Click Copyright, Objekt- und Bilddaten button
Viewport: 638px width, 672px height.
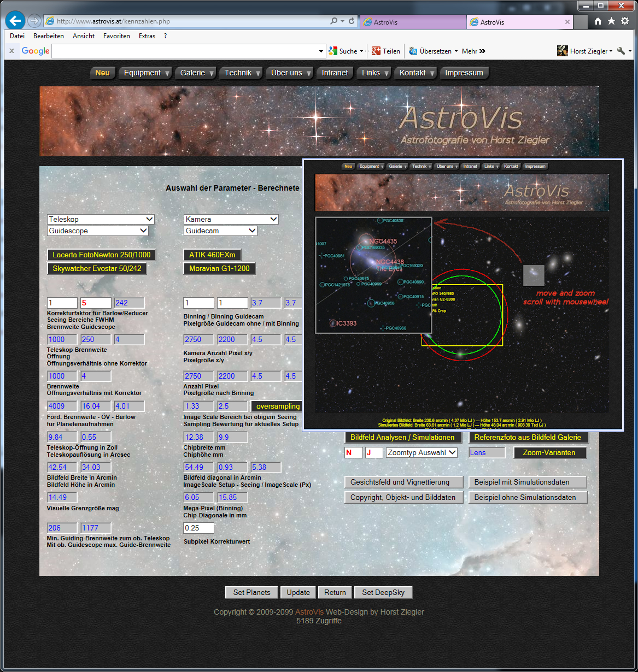(403, 498)
